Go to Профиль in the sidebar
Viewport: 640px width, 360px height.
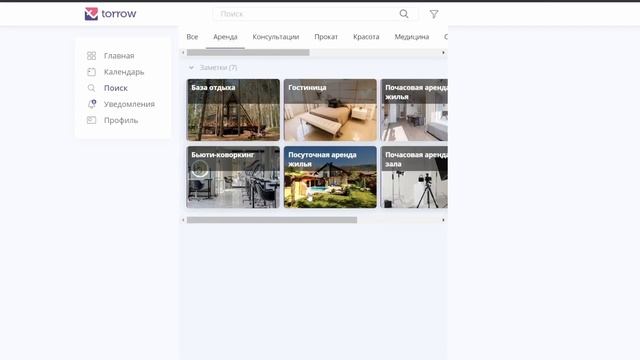(121, 120)
